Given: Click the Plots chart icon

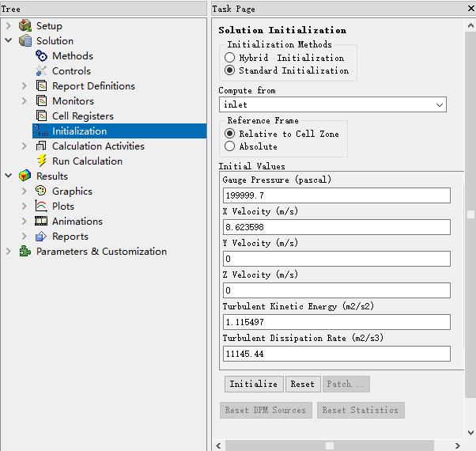Looking at the screenshot, I should [41, 206].
